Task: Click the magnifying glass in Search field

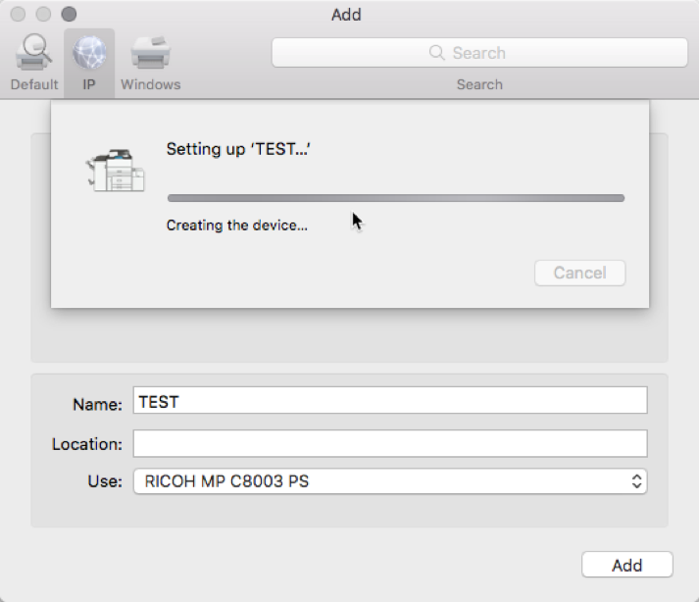Action: pos(436,53)
